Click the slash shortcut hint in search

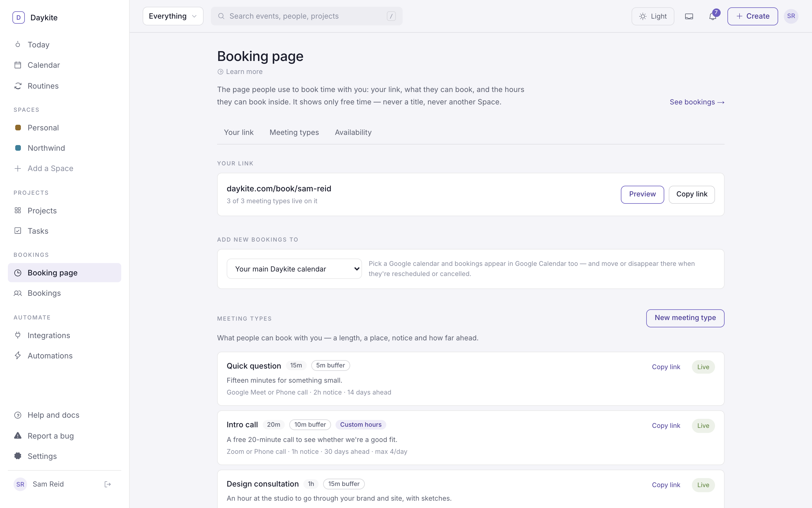(391, 16)
